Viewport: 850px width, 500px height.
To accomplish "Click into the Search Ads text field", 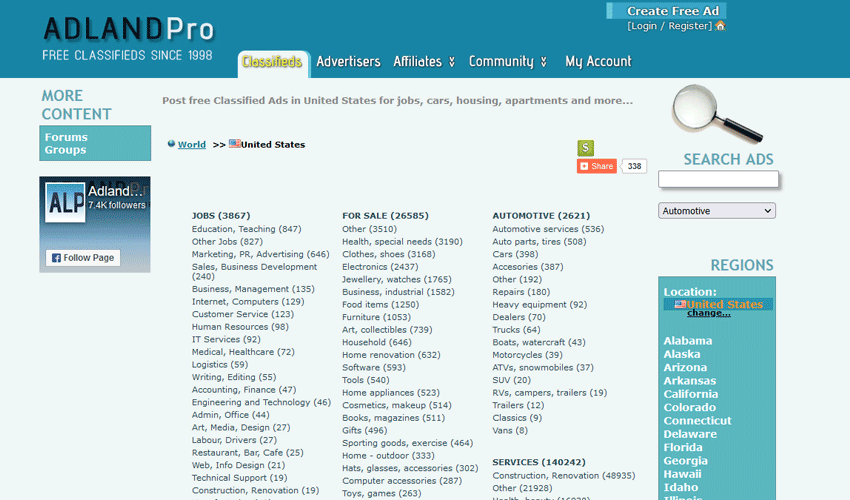I will [718, 179].
